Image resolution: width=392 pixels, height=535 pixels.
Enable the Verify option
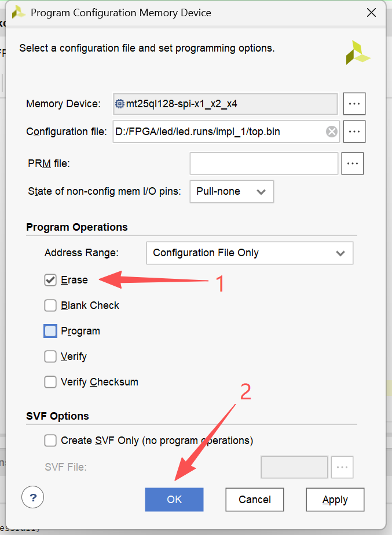tap(50, 356)
